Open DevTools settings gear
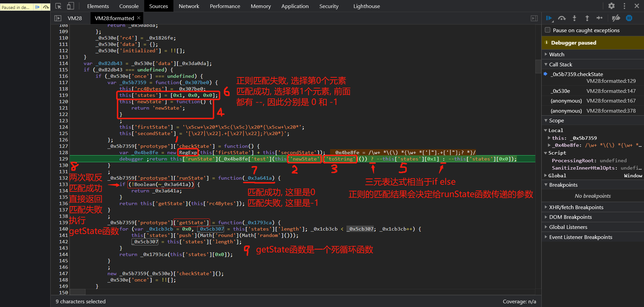 (611, 6)
